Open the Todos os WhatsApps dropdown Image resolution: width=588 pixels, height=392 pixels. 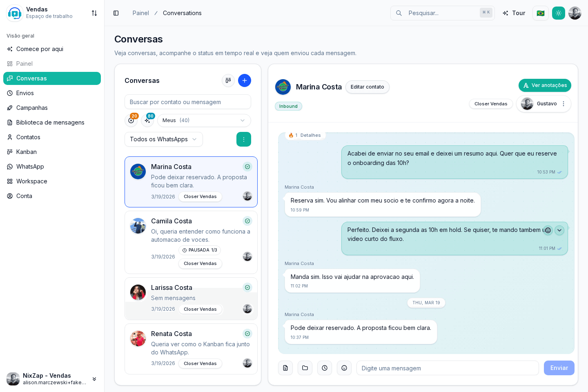pos(163,139)
